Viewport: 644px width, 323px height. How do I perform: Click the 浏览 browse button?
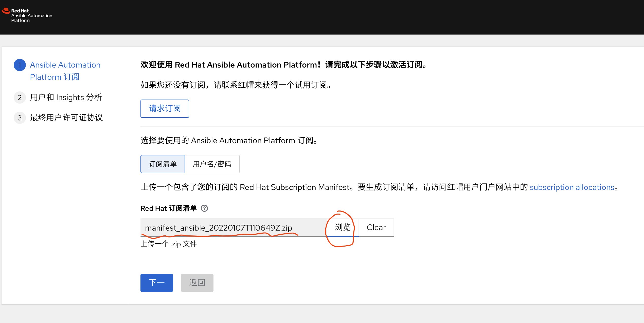(x=343, y=227)
